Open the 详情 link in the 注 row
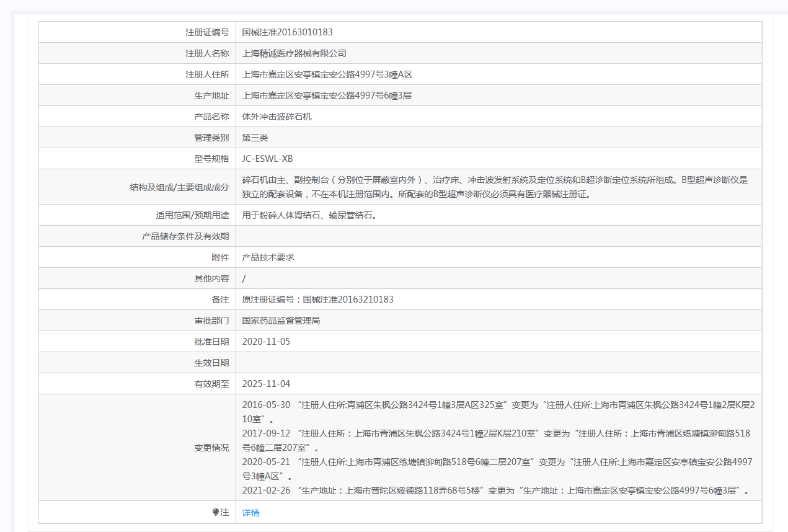The height and width of the screenshot is (532, 788). 250,513
